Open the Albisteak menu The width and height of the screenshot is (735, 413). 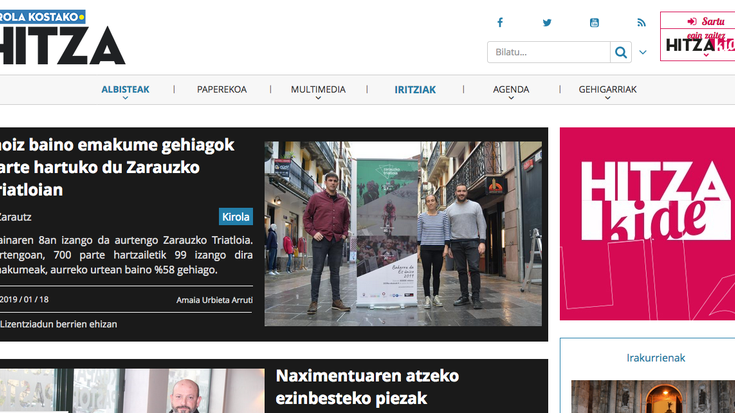(125, 89)
